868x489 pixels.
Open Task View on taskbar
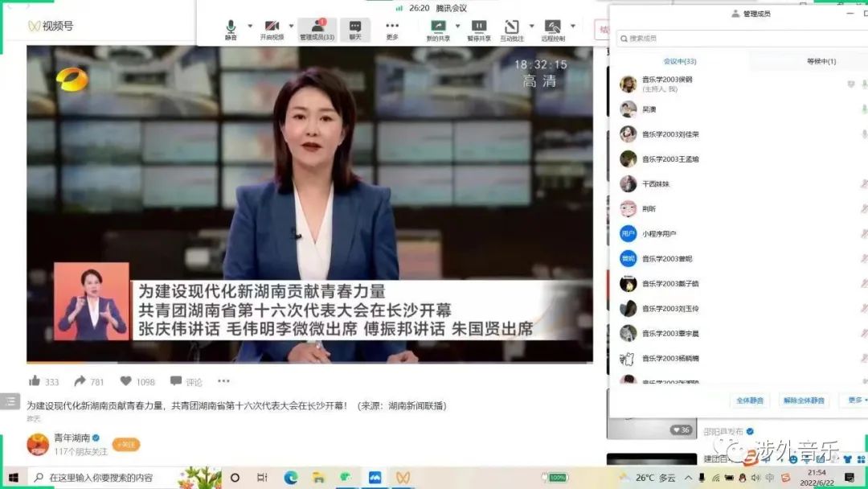click(x=262, y=478)
